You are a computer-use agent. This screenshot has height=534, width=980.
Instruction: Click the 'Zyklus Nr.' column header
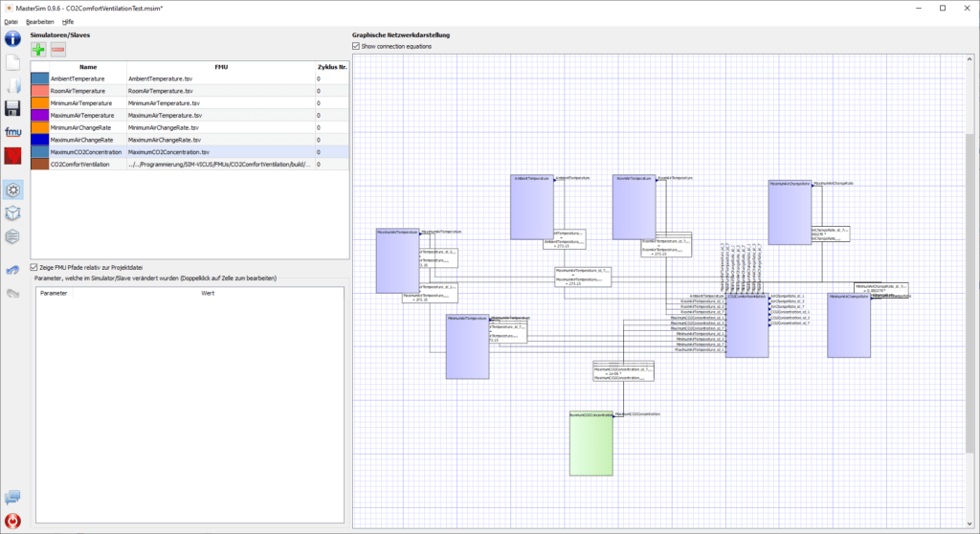332,67
